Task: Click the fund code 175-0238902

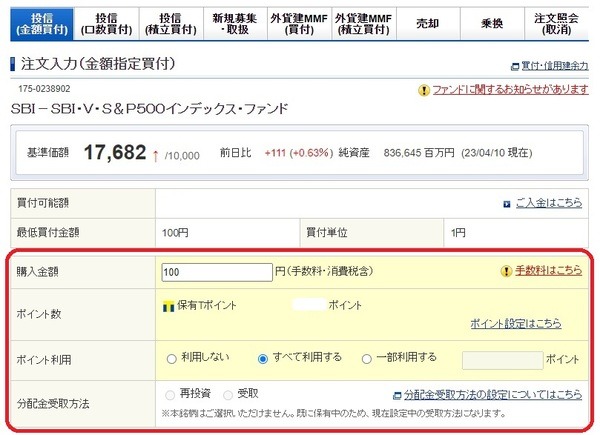Action: 44,89
